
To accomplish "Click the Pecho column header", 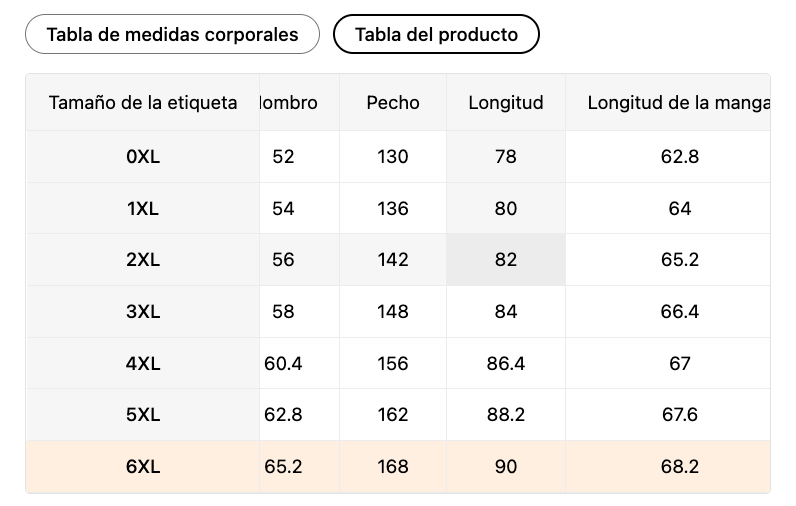I will click(393, 102).
